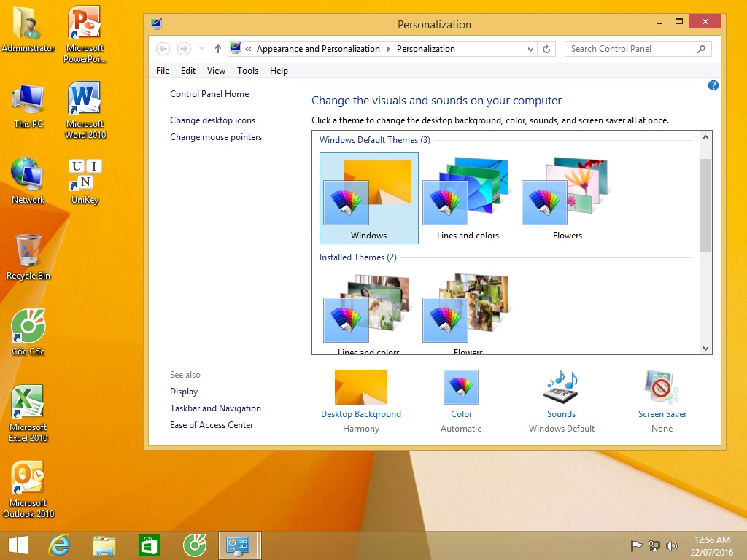This screenshot has height=560, width=747.
Task: Open File Explorer from taskbar
Action: tap(104, 545)
